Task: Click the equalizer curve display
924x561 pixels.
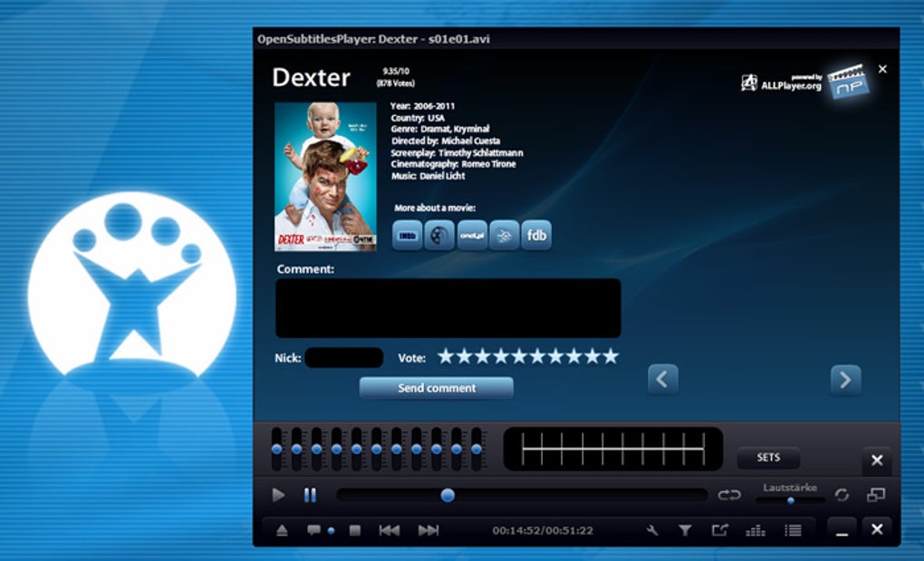Action: click(613, 449)
